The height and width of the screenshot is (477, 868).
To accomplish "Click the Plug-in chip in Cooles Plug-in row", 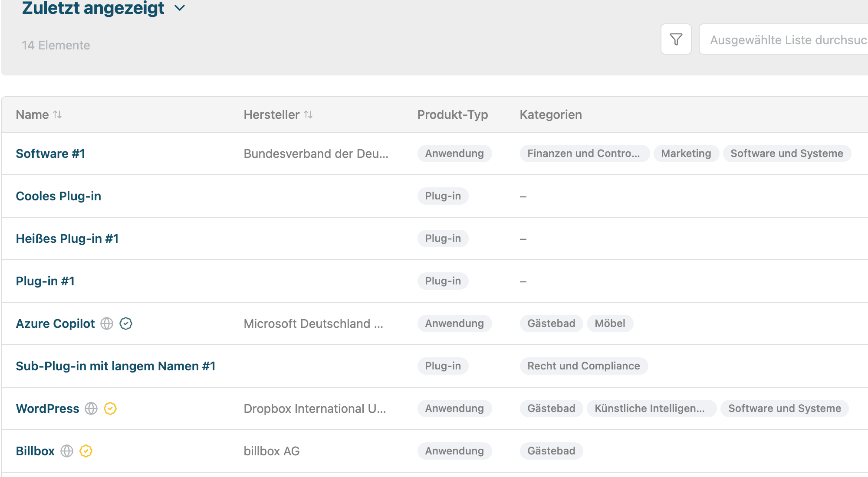I will point(443,196).
